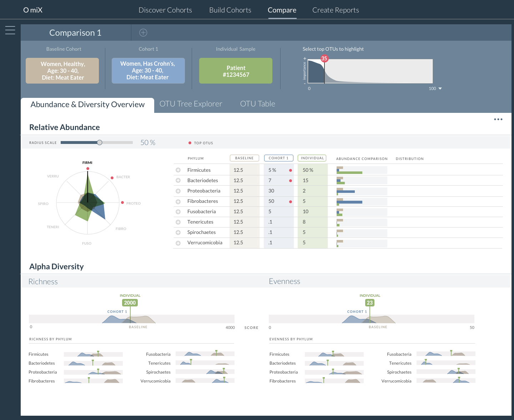
Task: Click the Richness individual 2000 marker
Action: (x=130, y=303)
